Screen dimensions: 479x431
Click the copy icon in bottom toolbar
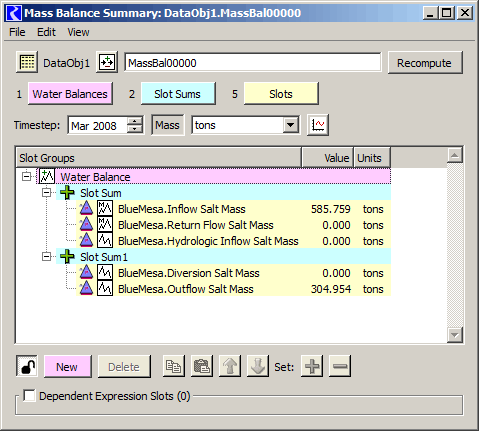174,367
